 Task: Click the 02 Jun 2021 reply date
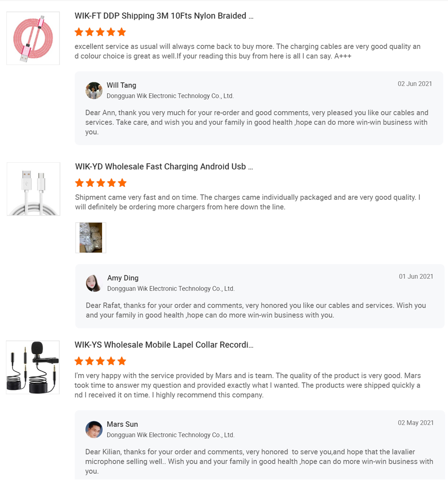tap(415, 84)
